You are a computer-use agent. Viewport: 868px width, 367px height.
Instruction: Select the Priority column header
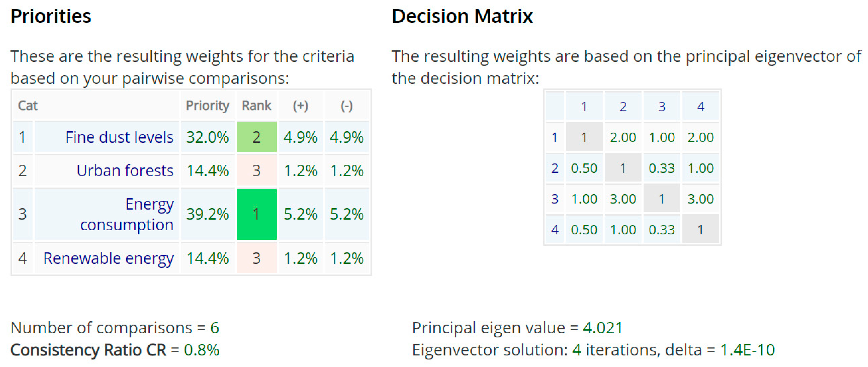208,106
